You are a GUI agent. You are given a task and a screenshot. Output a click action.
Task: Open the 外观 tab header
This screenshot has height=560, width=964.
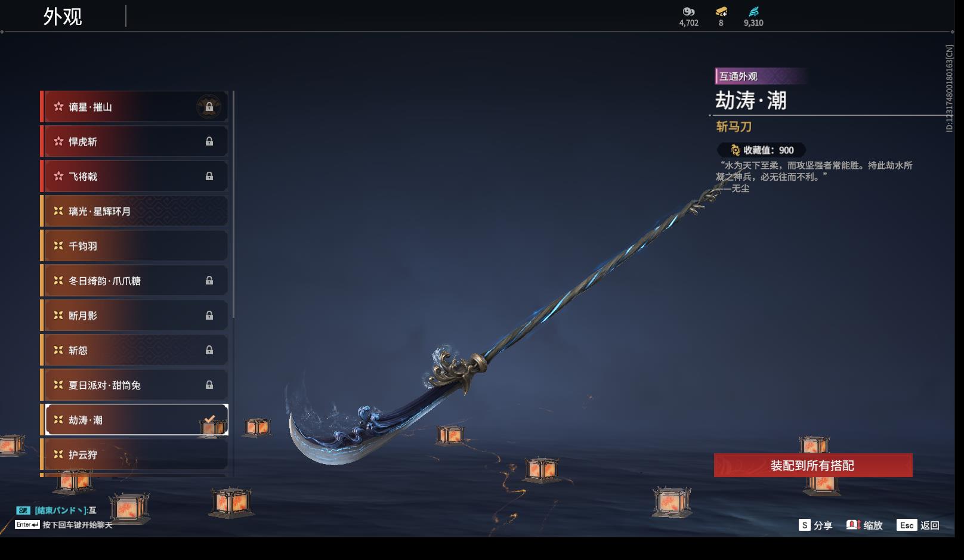tap(63, 16)
